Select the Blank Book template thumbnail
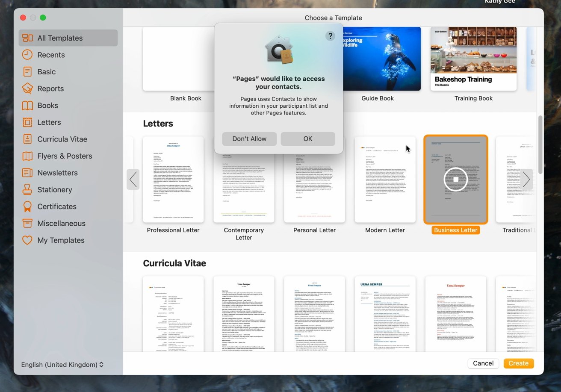Screen dimensions: 561x392 tap(179, 59)
